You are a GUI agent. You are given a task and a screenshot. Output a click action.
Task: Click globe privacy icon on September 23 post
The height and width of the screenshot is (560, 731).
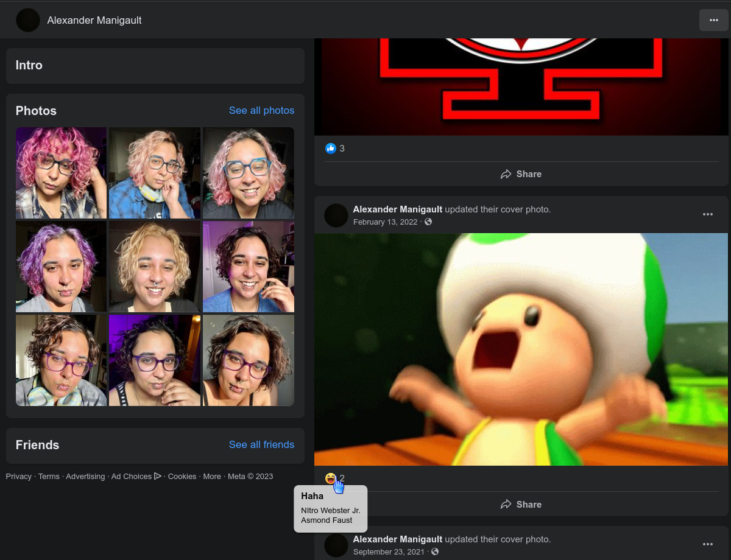(x=434, y=552)
